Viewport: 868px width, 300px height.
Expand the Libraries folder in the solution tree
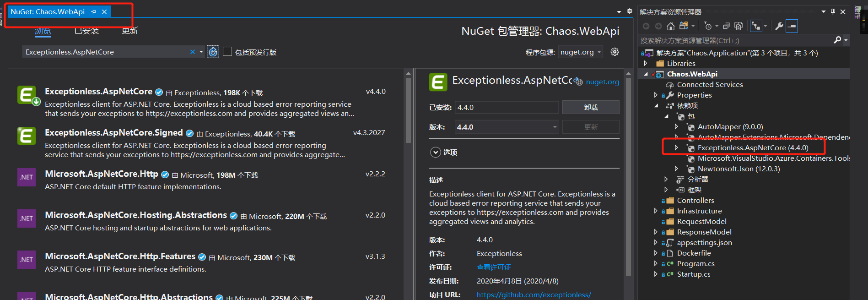click(x=646, y=64)
